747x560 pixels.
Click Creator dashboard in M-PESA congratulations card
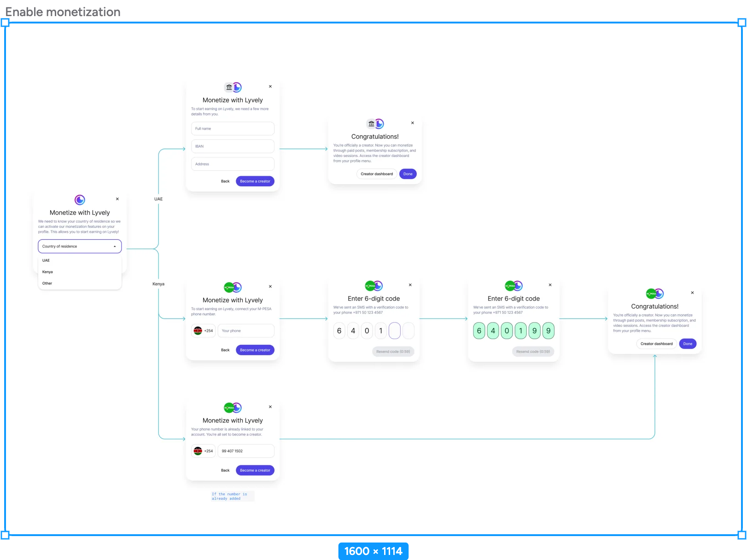[x=657, y=344]
